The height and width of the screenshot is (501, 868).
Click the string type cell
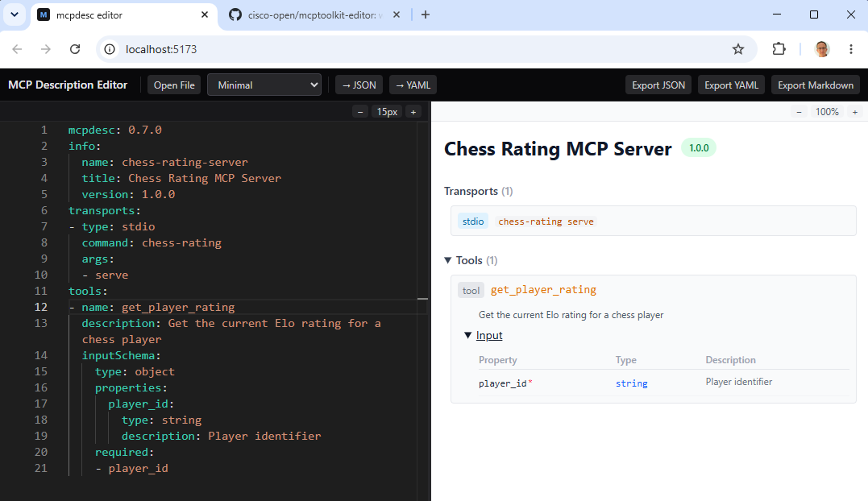[x=632, y=383]
